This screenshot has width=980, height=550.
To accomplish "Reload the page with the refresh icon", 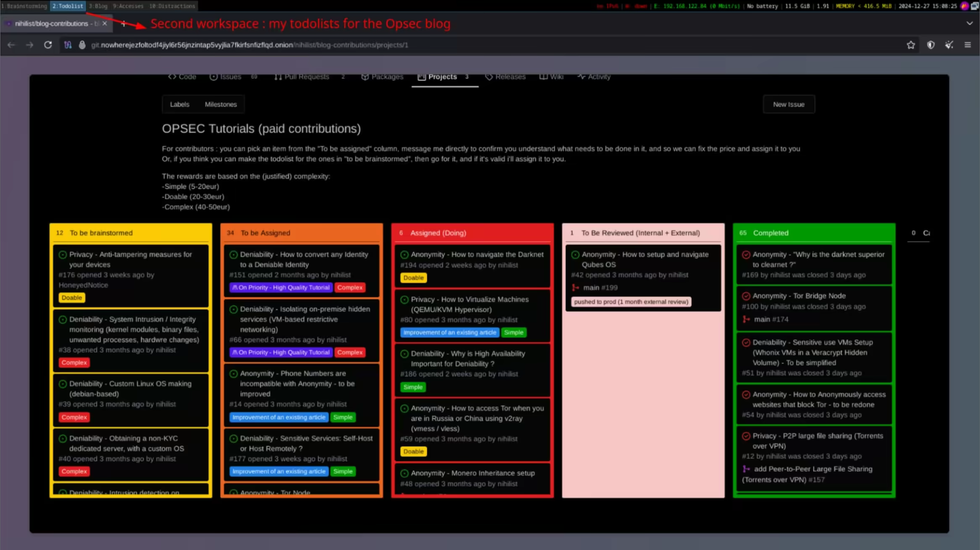I will [48, 45].
